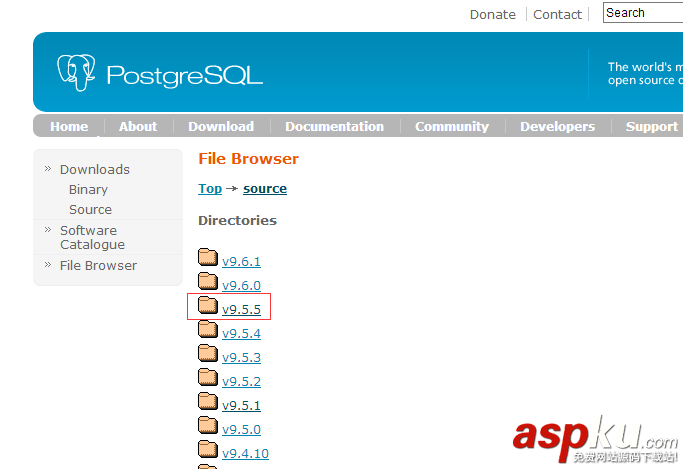Click folder icon beside v9.6.0

pyautogui.click(x=208, y=281)
